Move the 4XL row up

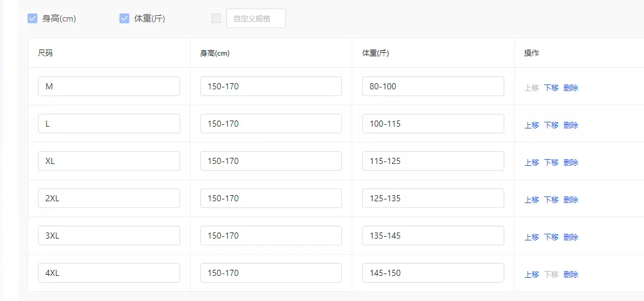(531, 274)
